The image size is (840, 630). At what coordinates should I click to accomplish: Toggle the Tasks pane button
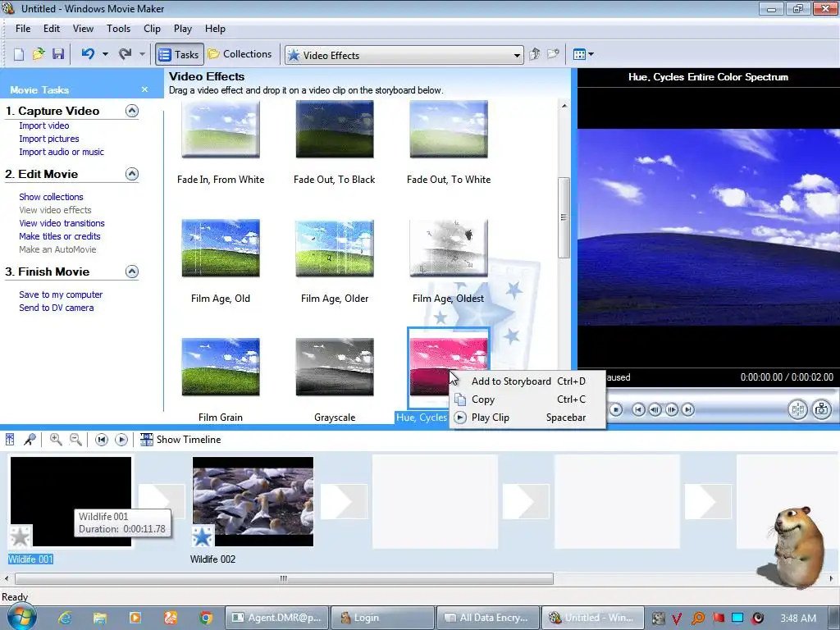point(180,54)
